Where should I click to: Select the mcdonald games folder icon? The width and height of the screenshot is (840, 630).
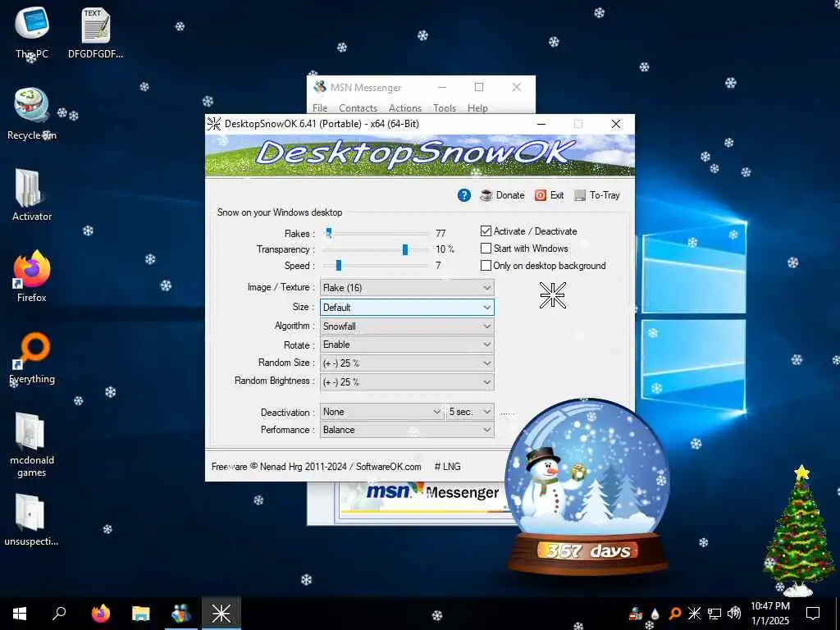point(32,445)
